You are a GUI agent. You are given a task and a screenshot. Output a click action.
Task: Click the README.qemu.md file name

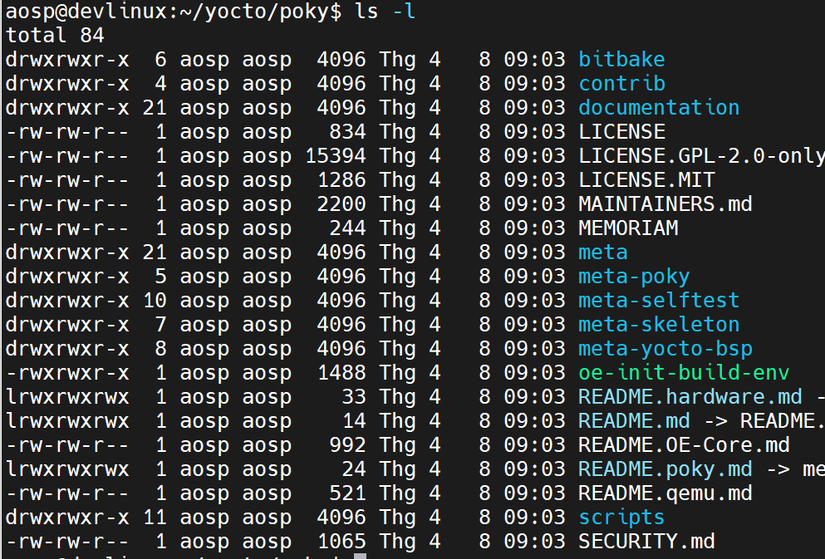665,494
